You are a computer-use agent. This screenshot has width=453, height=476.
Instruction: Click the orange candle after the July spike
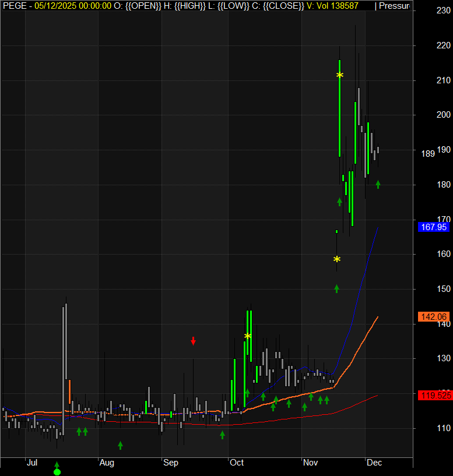pos(69,392)
